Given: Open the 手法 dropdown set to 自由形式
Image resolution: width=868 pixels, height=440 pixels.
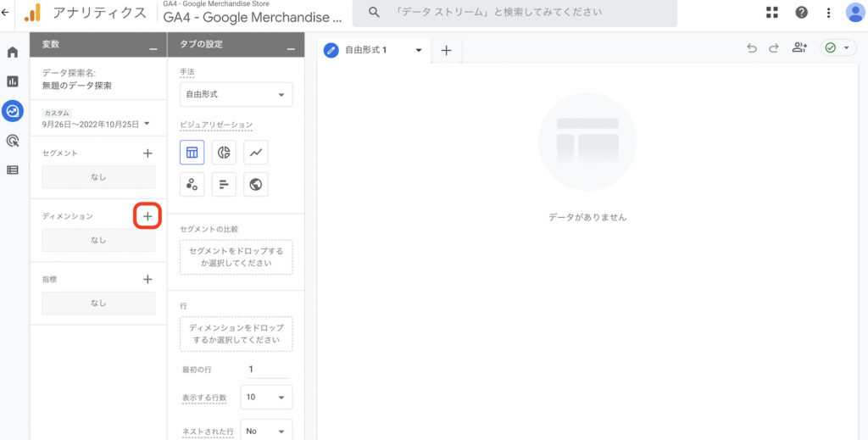Looking at the screenshot, I should (236, 95).
